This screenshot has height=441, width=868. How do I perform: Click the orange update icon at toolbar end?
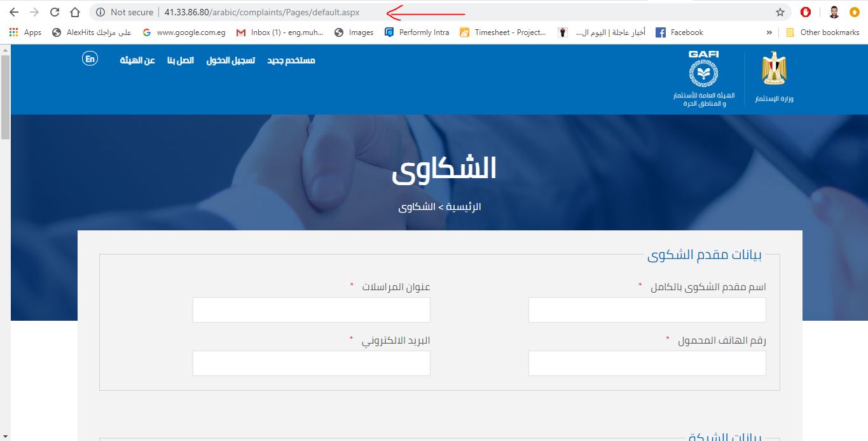coord(854,12)
